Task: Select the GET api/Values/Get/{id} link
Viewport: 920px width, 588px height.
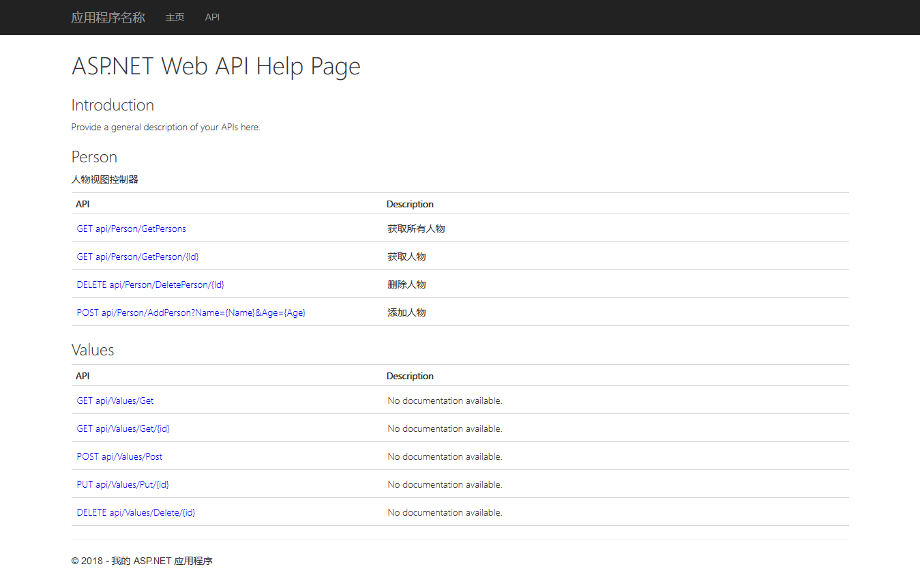Action: (x=123, y=428)
